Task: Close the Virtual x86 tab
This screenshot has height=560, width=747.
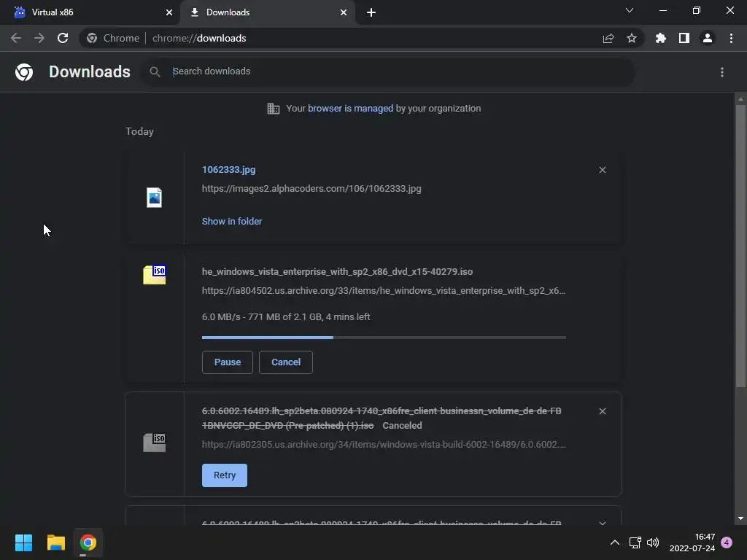Action: [x=169, y=12]
